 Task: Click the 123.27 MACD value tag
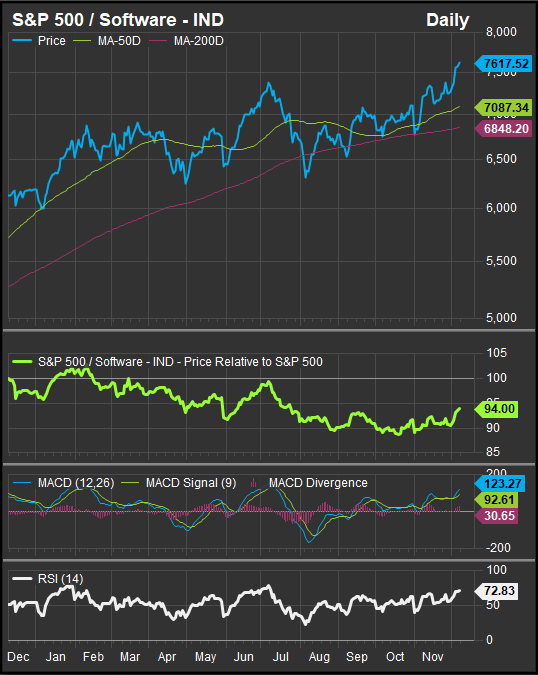(x=499, y=483)
